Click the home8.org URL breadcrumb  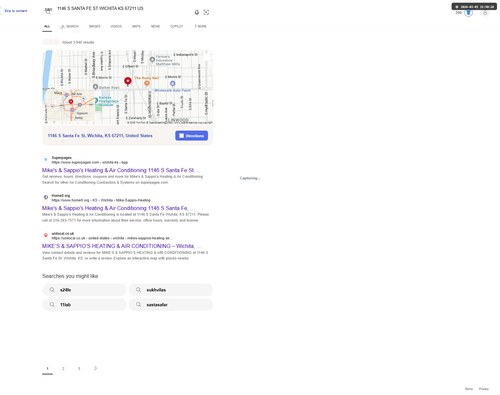pyautogui.click(x=101, y=200)
